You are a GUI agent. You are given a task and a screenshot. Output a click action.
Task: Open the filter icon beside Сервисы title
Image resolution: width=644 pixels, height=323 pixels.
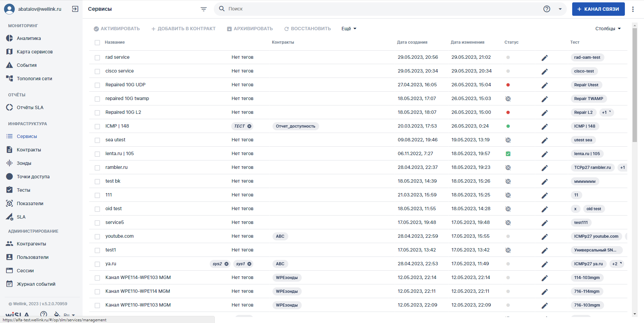(x=203, y=9)
